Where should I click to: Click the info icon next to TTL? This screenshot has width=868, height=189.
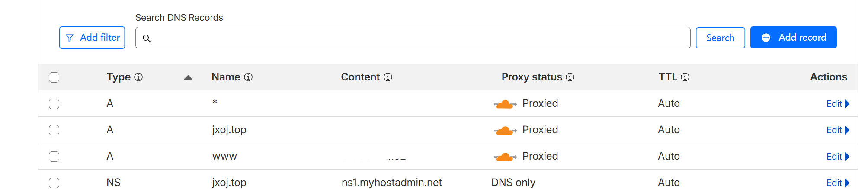click(685, 77)
